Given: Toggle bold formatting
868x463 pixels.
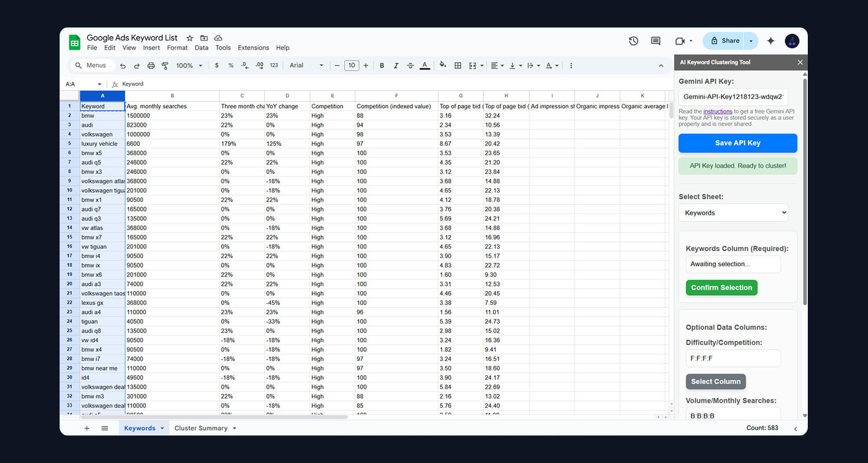Looking at the screenshot, I should click(x=382, y=65).
